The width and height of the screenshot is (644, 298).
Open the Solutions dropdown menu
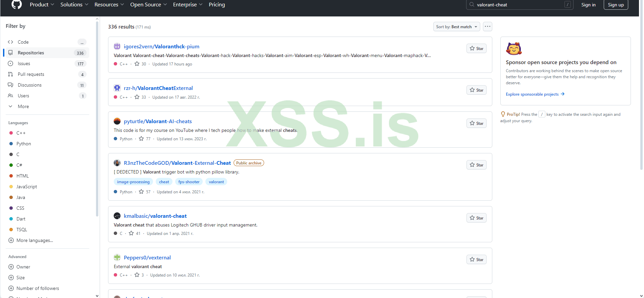(x=74, y=5)
